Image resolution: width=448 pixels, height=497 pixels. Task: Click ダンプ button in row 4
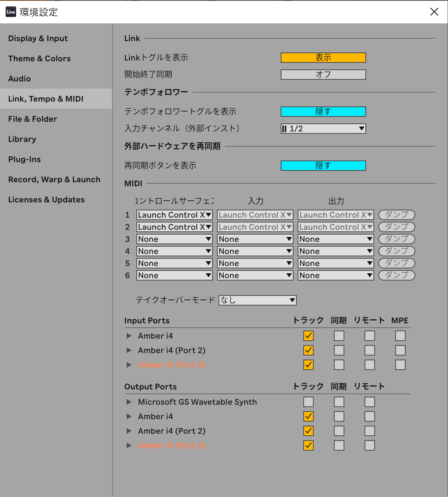click(397, 251)
